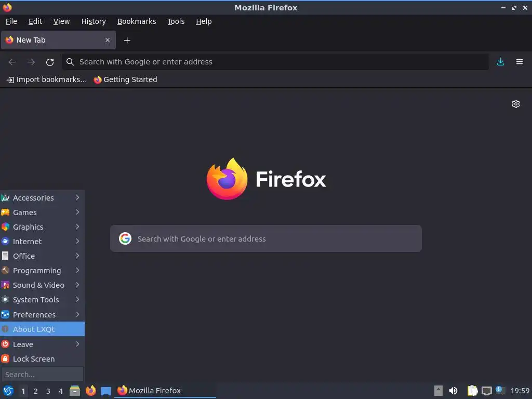Image resolution: width=532 pixels, height=399 pixels.
Task: Show the desktop via the blue panel icon
Action: coord(106,391)
